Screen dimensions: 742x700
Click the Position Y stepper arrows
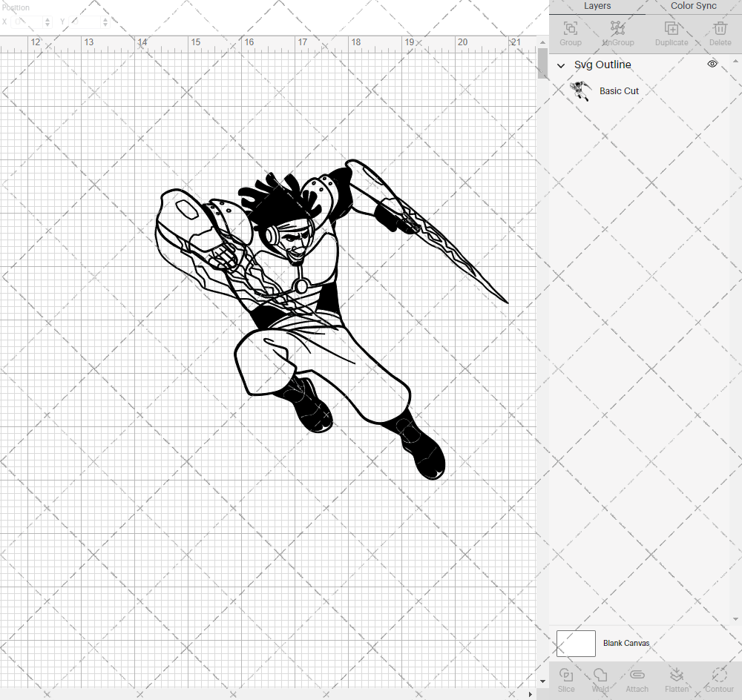[105, 22]
